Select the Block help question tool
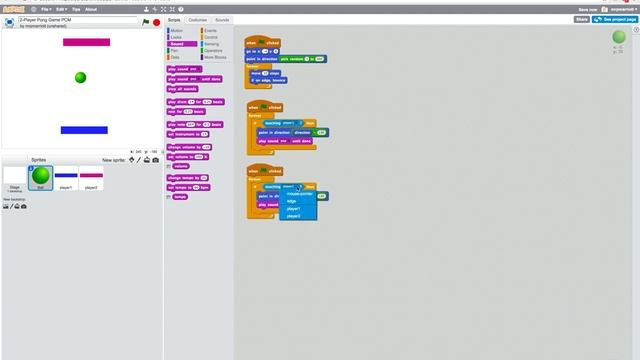This screenshot has height=360, width=640. pos(180,9)
